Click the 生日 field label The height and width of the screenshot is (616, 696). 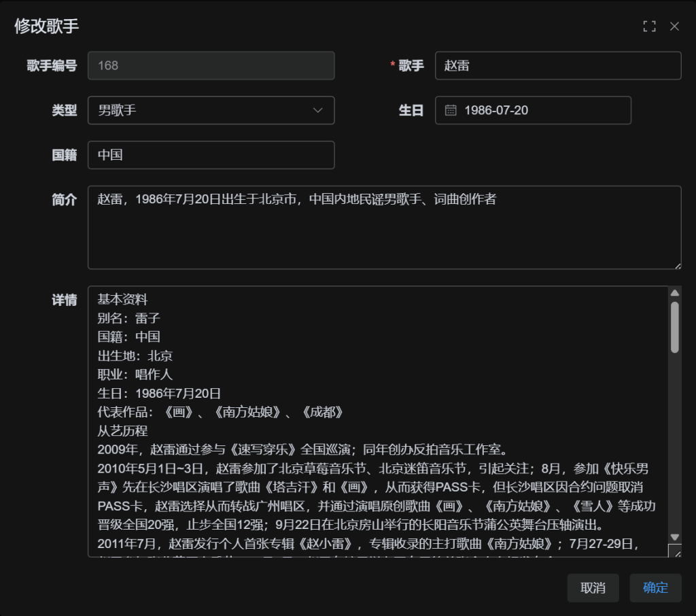[x=411, y=110]
